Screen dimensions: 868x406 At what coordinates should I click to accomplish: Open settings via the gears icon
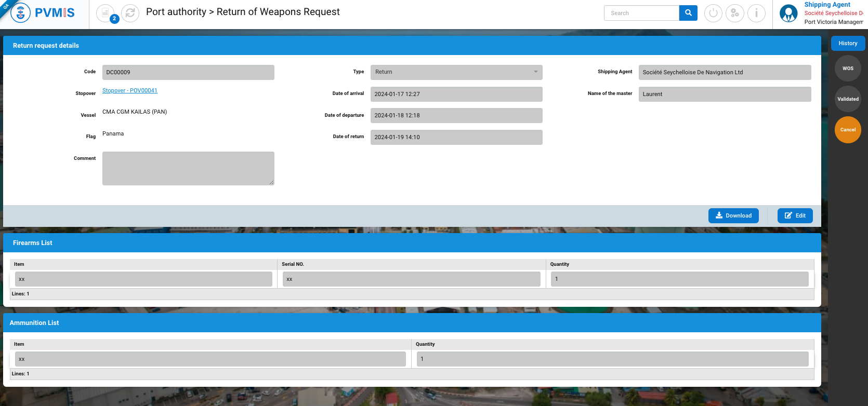point(734,13)
